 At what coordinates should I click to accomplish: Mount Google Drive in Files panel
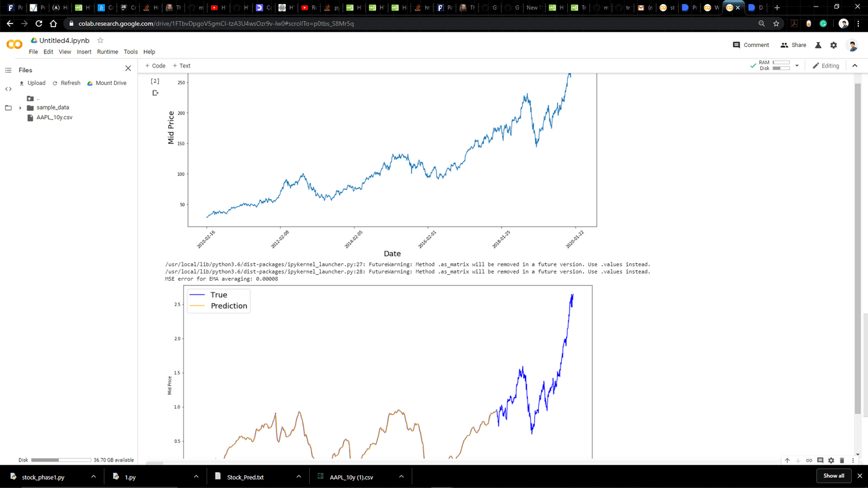tap(107, 83)
